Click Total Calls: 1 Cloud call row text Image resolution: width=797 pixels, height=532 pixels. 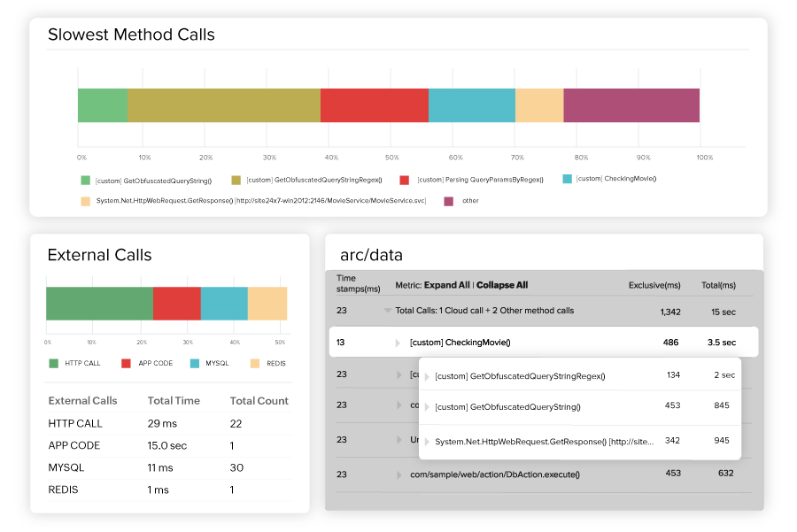pyautogui.click(x=484, y=311)
